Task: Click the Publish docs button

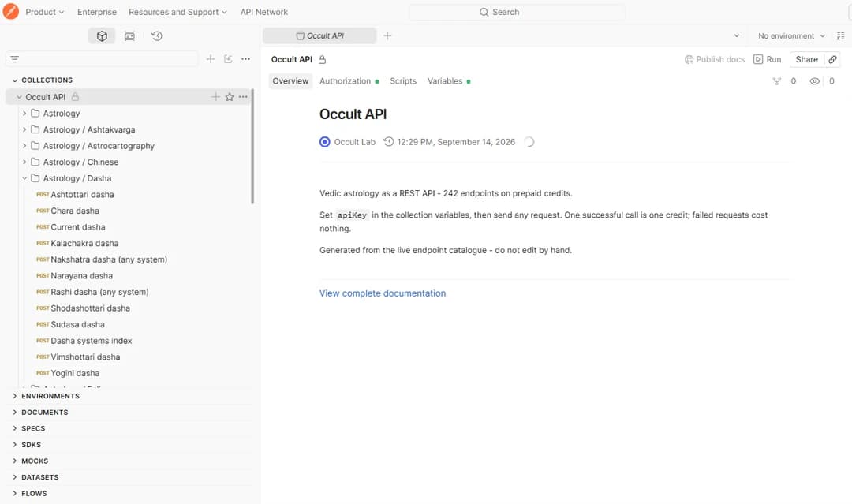Action: click(715, 59)
